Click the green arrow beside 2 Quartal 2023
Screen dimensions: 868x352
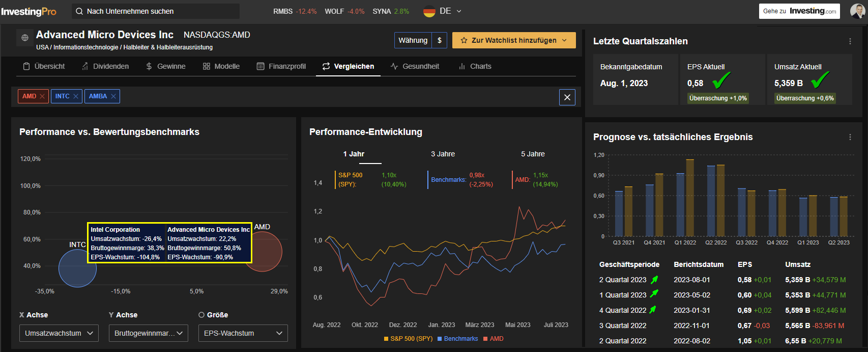click(654, 279)
